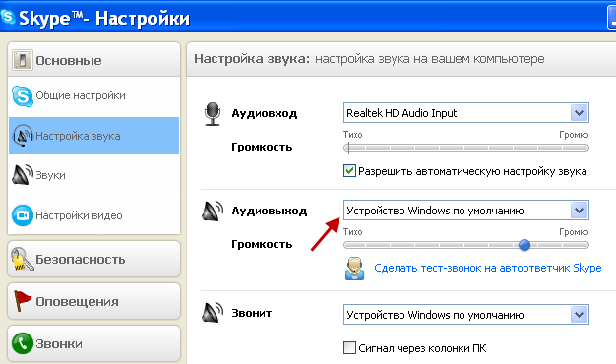This screenshot has width=616, height=364.
Task: Click the Аудиовыход label
Action: click(x=269, y=211)
